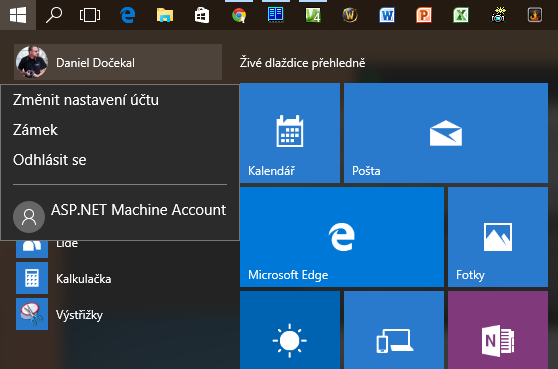Open File Explorer from the taskbar
This screenshot has height=369, width=558.
tap(165, 15)
